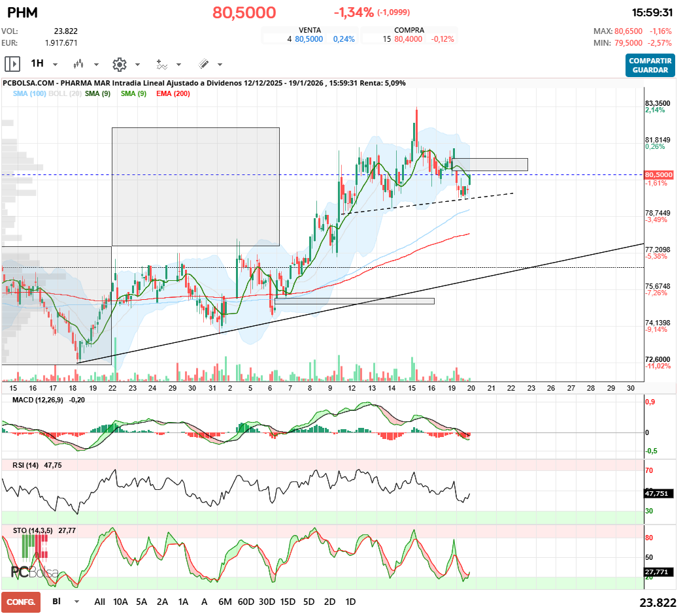This screenshot has height=616, width=685.
Task: Select the 5A time range
Action: 142,602
